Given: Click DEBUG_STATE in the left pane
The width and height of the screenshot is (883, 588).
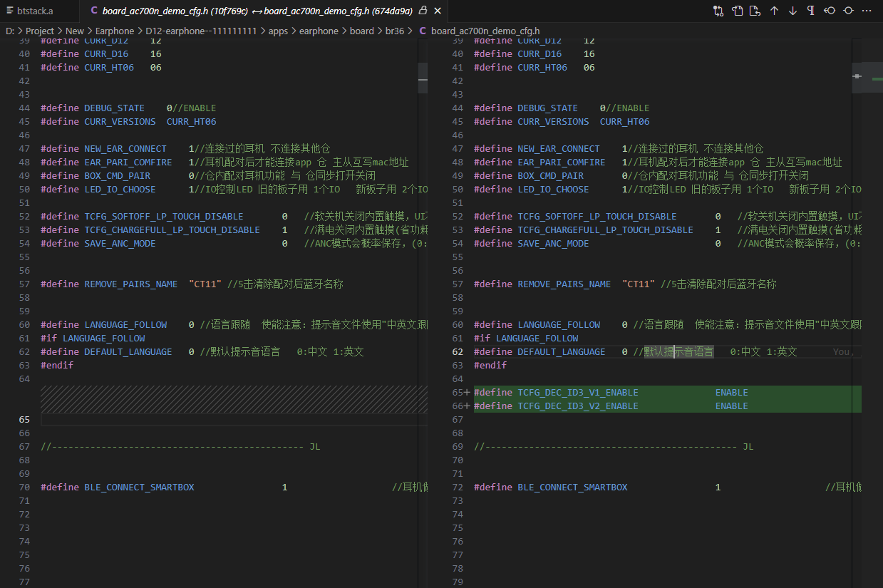Looking at the screenshot, I should (114, 108).
